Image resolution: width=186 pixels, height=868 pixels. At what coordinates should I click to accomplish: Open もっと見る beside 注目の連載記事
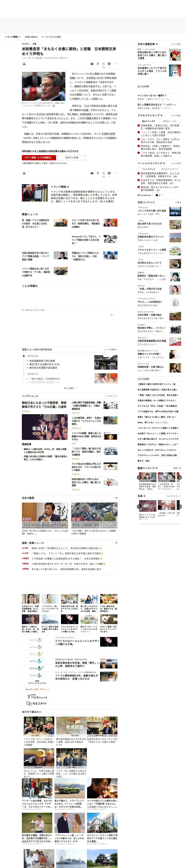[x=176, y=44]
